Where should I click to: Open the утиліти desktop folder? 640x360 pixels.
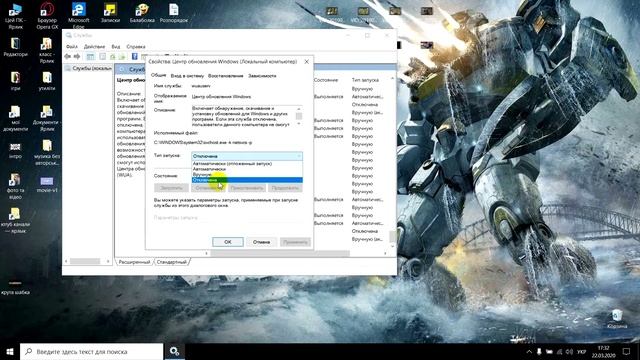[47, 81]
